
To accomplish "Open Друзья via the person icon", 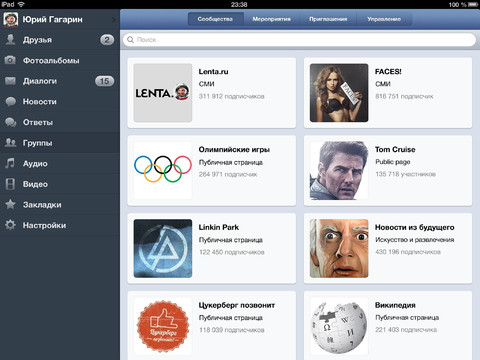I will tap(10, 40).
